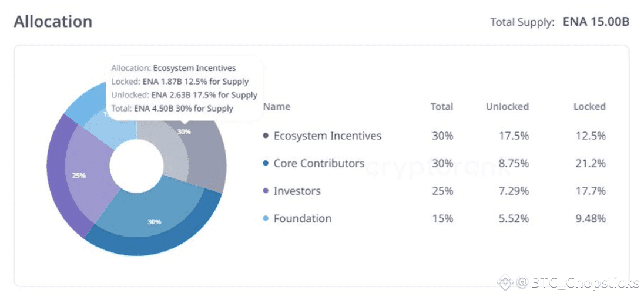The image size is (644, 297).
Task: Sort by the Unlocked column header
Action: click(x=507, y=107)
